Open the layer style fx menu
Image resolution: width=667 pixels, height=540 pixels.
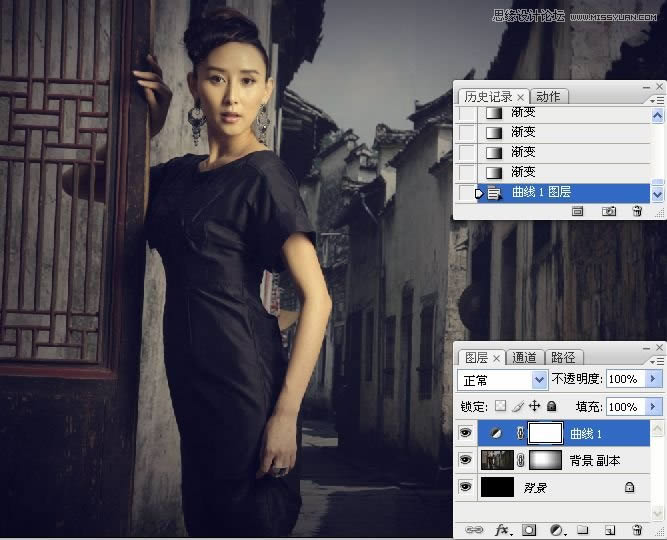(x=503, y=529)
